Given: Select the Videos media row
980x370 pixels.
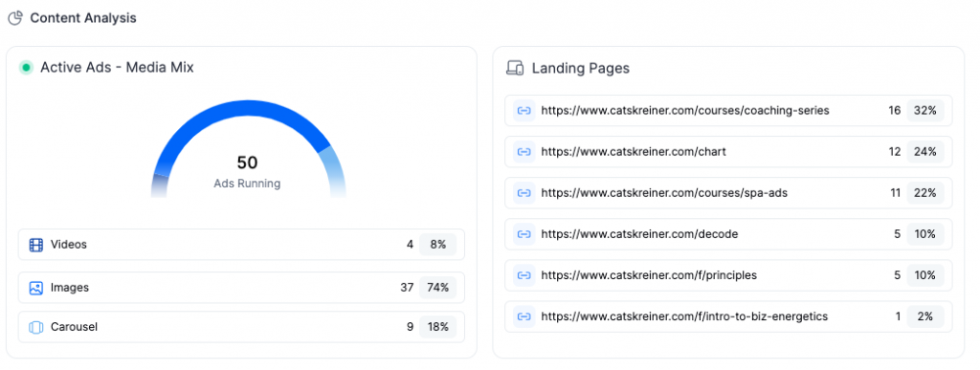Looking at the screenshot, I should (x=241, y=245).
